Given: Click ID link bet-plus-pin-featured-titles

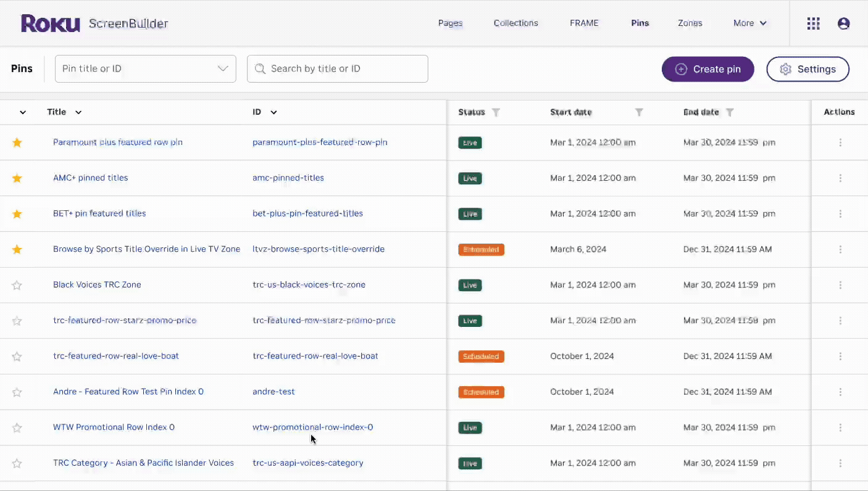Looking at the screenshot, I should (307, 214).
